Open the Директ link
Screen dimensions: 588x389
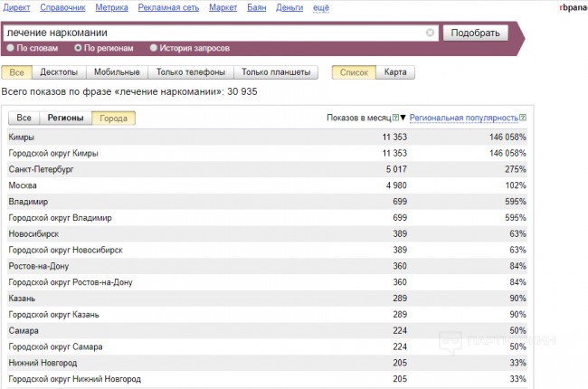click(x=16, y=8)
